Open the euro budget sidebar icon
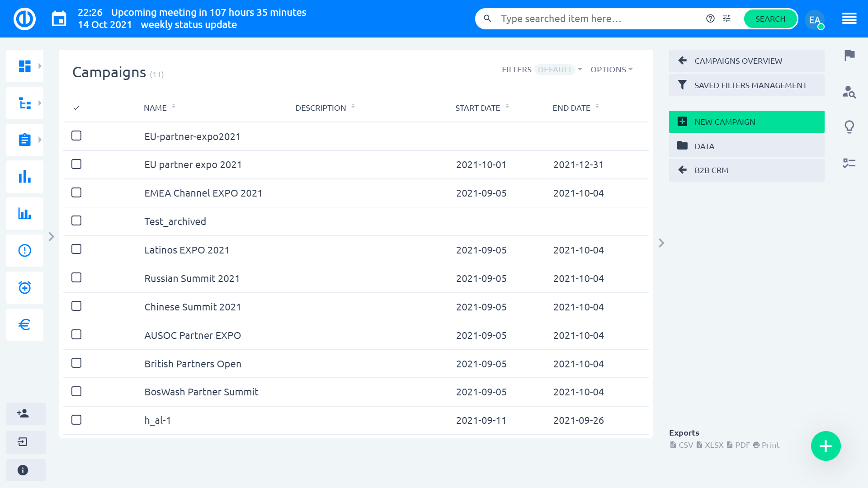Viewport: 868px width, 488px height. [25, 324]
